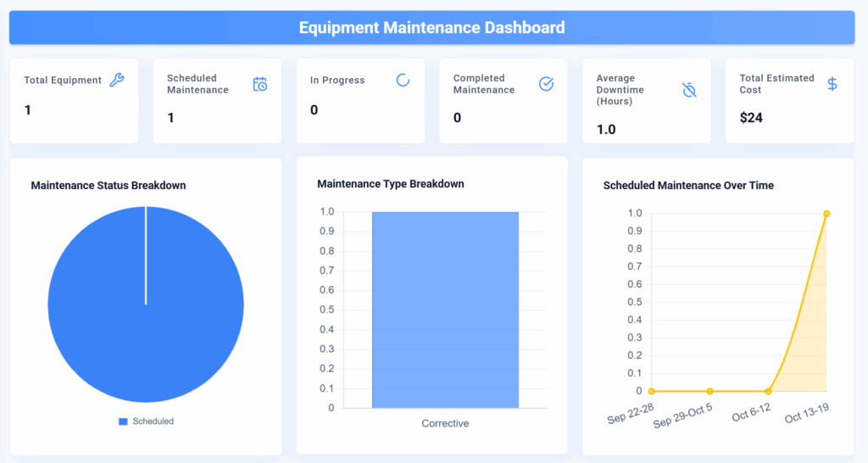Click the checkmark icon on Completed Maintenance card
The height and width of the screenshot is (463, 868).
[547, 84]
